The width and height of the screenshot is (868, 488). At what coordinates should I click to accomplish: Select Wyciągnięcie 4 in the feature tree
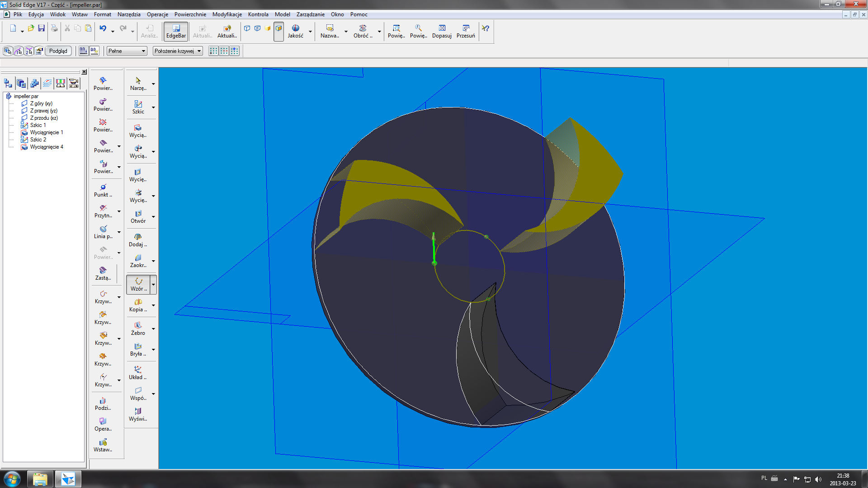[47, 147]
